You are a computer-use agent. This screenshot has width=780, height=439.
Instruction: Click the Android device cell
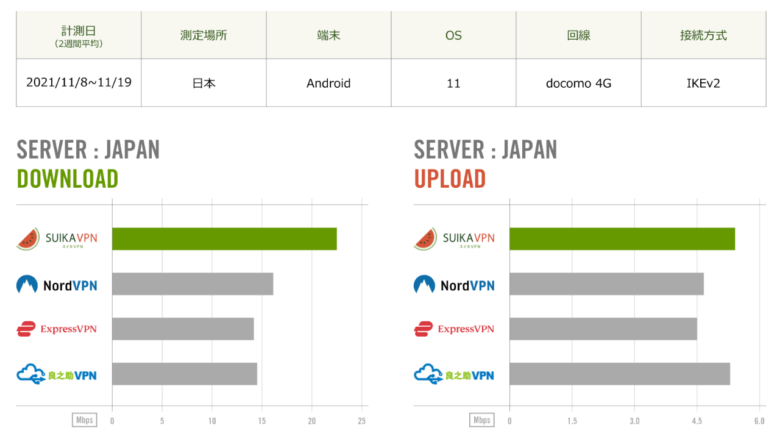pos(328,83)
